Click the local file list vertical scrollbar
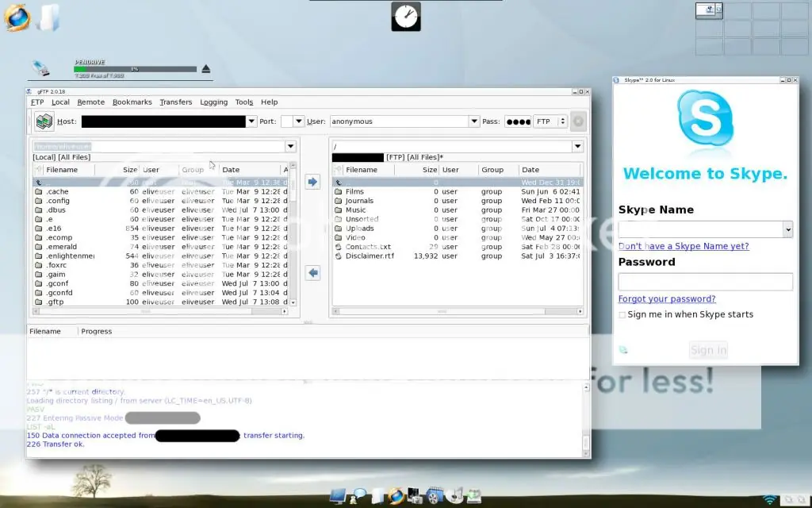The width and height of the screenshot is (812, 508). pos(293,234)
